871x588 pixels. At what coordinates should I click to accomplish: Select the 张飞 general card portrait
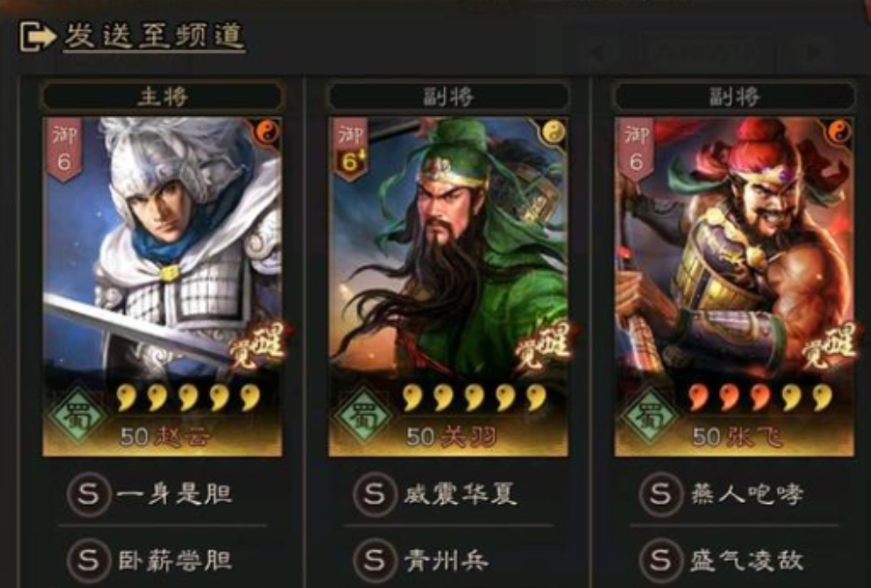tap(735, 286)
